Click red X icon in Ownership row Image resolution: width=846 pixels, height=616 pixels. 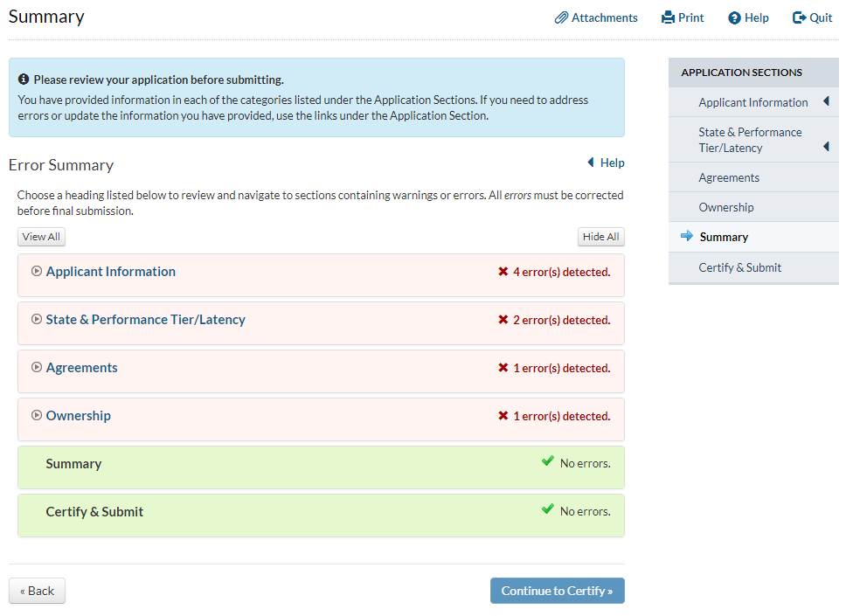point(503,416)
